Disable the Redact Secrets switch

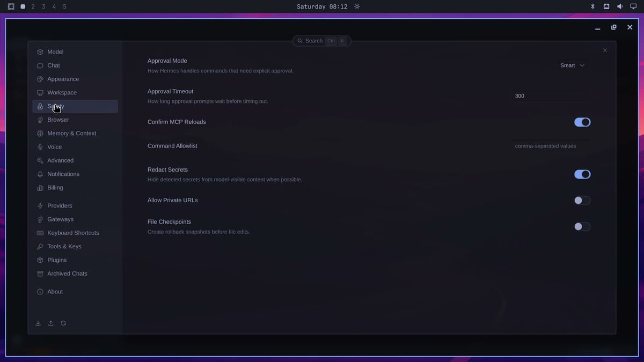(582, 174)
